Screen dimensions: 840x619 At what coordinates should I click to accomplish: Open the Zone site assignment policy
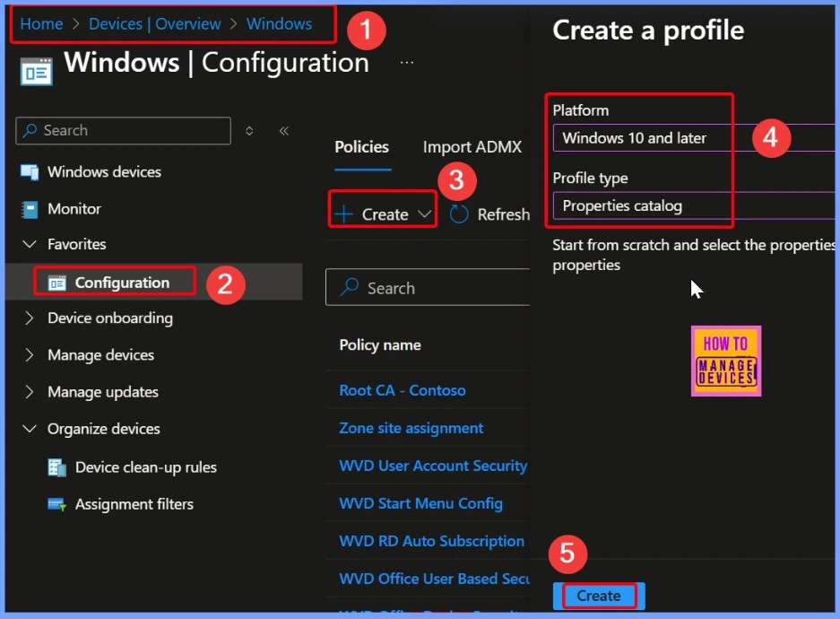coord(411,428)
